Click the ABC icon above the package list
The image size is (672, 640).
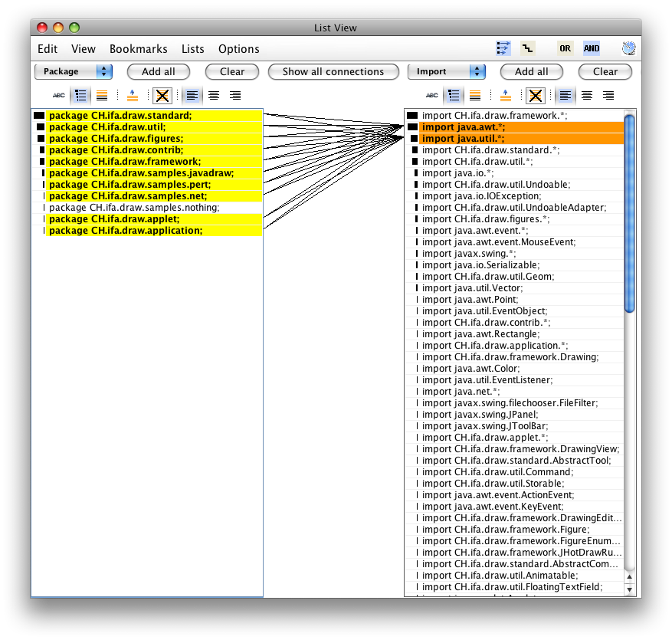59,96
